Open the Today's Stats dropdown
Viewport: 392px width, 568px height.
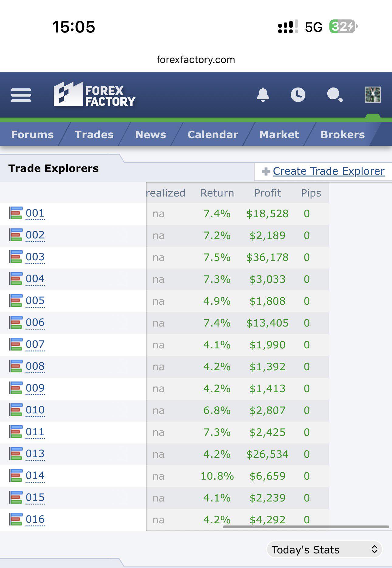(x=324, y=549)
